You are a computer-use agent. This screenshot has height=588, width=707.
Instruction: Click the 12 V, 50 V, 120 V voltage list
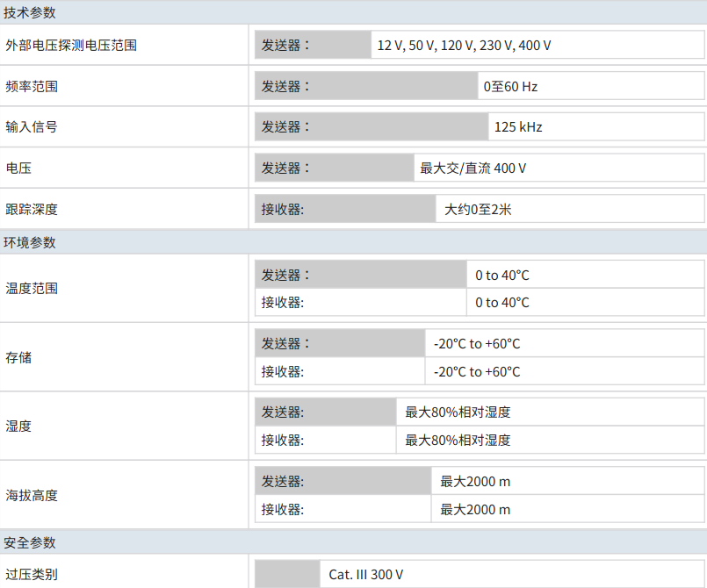[464, 45]
